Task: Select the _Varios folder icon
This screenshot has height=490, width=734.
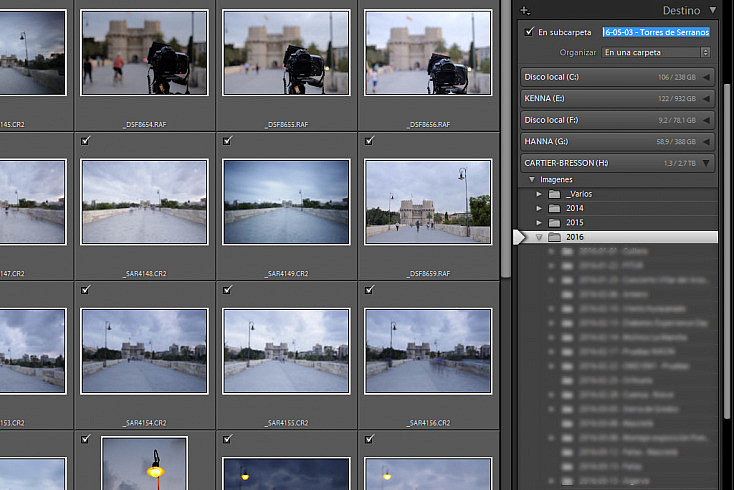Action: (x=554, y=194)
